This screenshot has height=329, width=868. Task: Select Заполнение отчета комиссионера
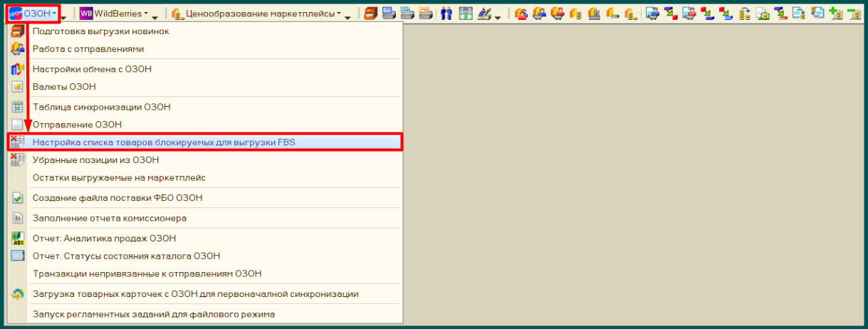coord(205,218)
